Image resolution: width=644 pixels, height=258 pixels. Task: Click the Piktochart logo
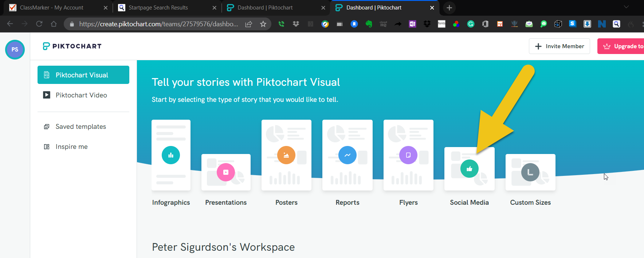[72, 46]
